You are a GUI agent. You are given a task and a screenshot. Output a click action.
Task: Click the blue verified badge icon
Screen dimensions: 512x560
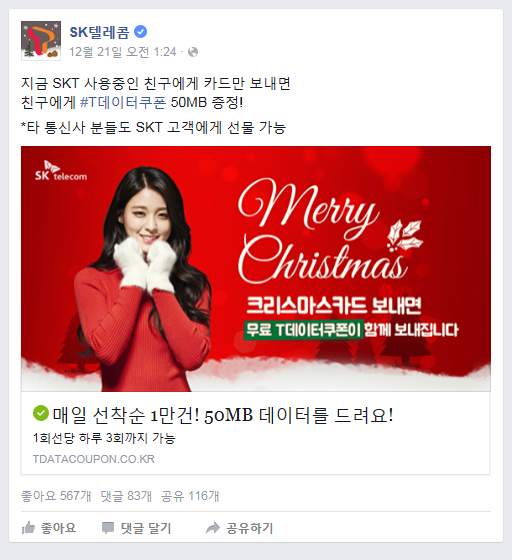140,32
